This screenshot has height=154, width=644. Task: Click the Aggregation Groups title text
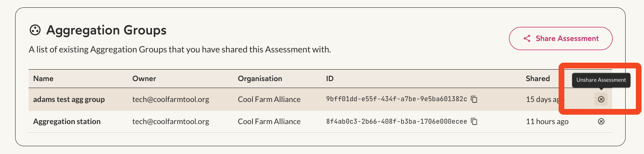pos(106,30)
